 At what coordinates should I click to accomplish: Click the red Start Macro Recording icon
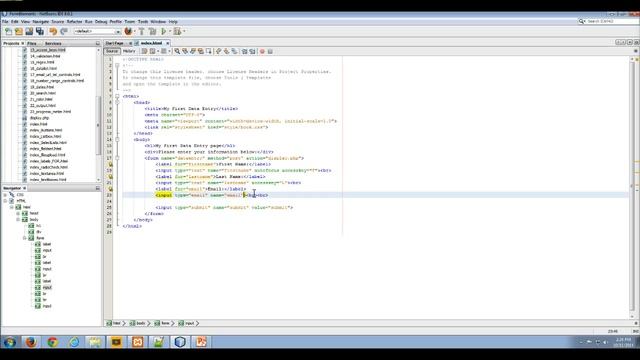262,51
